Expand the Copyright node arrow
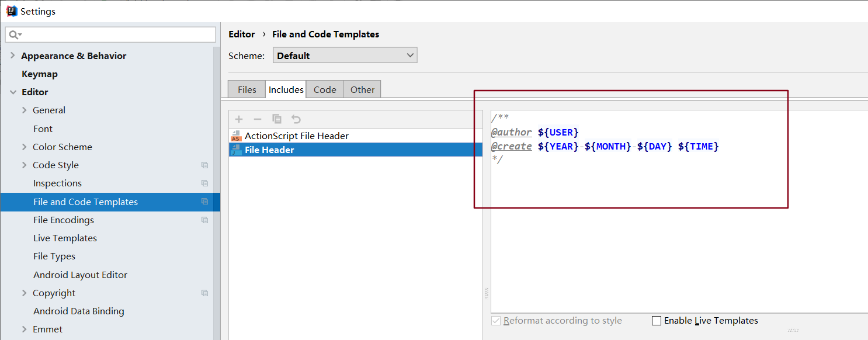Image resolution: width=868 pixels, height=340 pixels. pos(24,293)
